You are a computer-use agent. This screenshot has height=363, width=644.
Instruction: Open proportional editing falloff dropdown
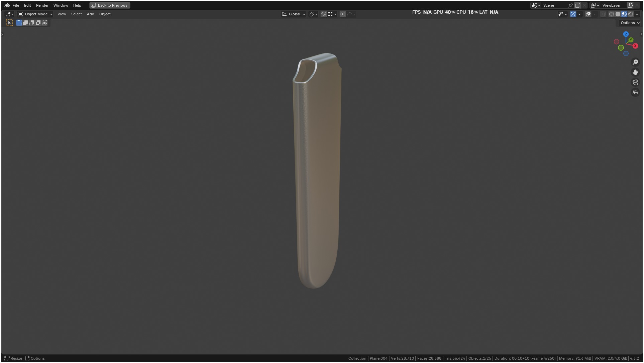coord(351,14)
